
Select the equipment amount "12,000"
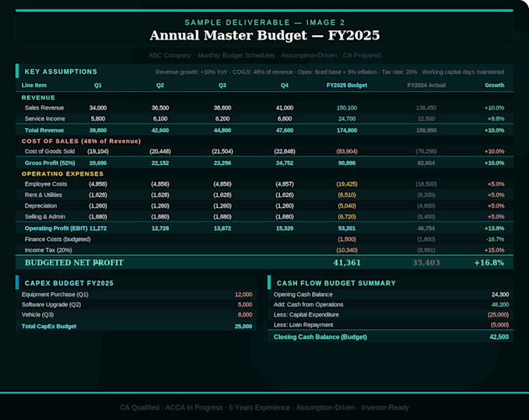(x=243, y=295)
